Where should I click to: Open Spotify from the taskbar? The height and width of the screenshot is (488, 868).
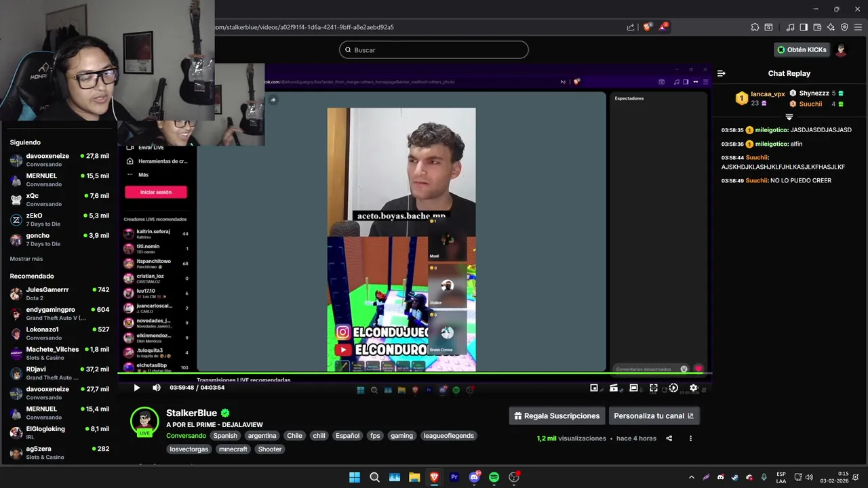[x=494, y=477]
